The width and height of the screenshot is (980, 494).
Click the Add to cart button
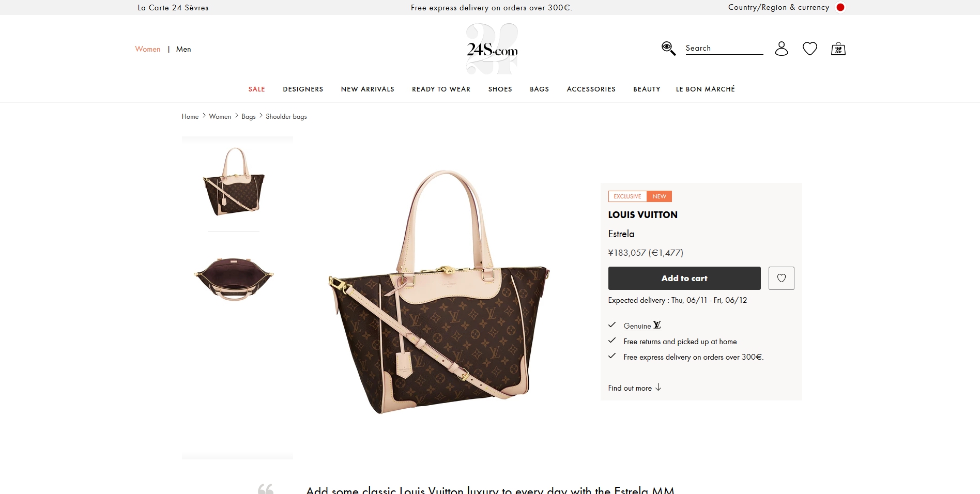point(684,278)
